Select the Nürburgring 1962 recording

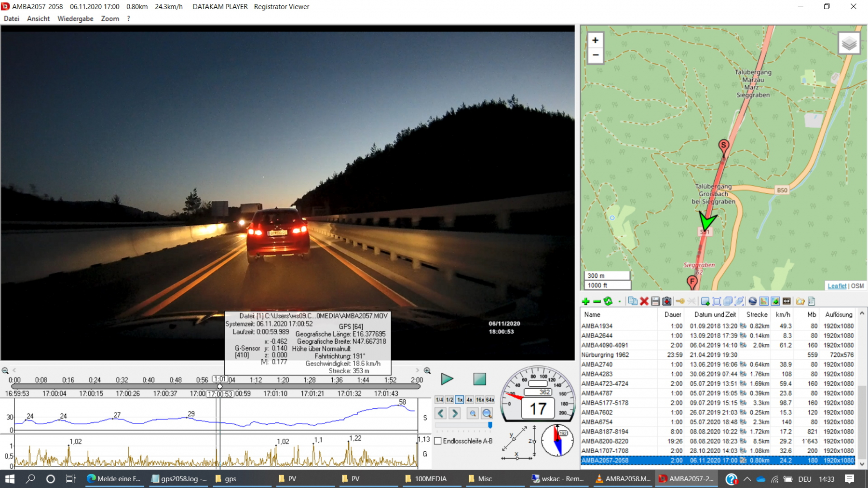[718, 354]
